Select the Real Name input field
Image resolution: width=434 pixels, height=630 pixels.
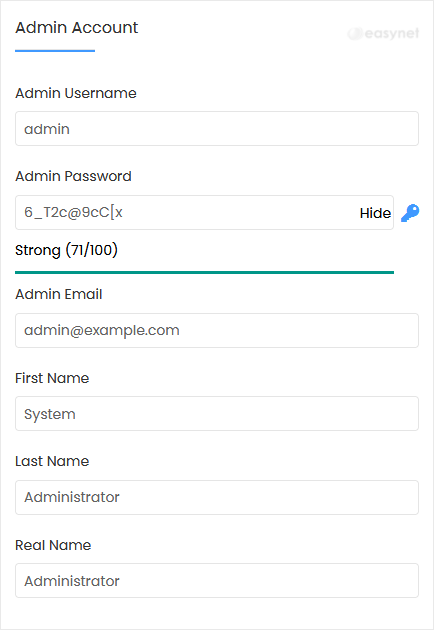pyautogui.click(x=217, y=580)
